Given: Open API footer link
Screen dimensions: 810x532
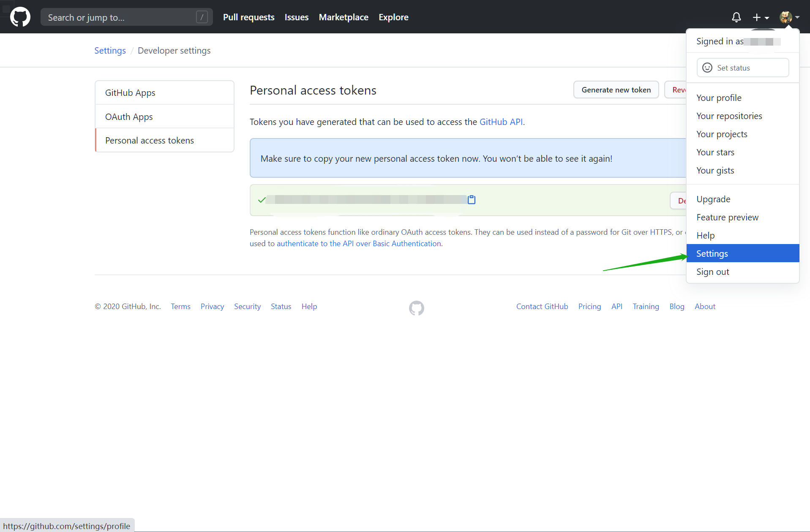Looking at the screenshot, I should (x=616, y=307).
